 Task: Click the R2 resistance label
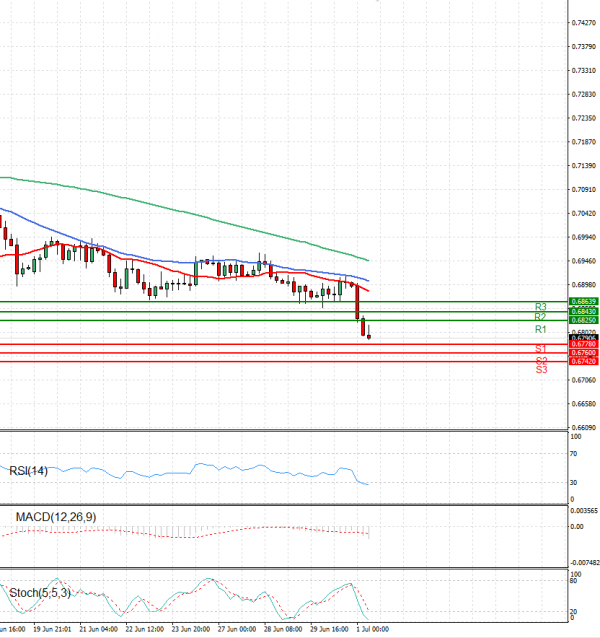(x=540, y=317)
